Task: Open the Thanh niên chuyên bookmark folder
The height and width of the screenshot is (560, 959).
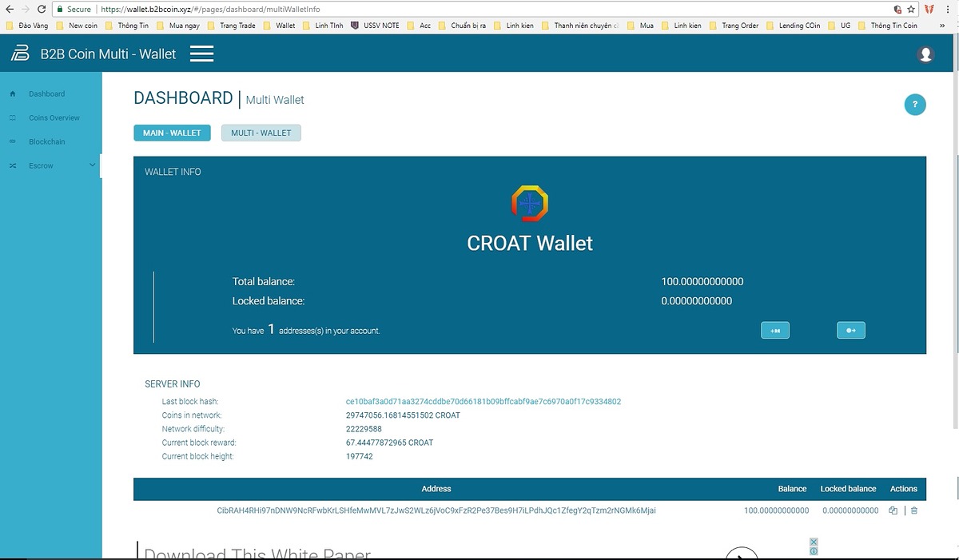Action: click(580, 26)
